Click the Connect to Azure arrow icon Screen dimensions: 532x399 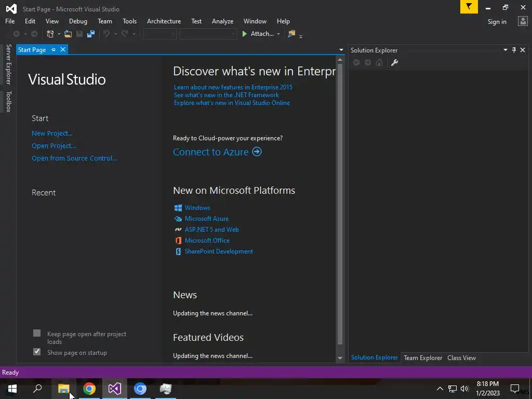click(257, 152)
